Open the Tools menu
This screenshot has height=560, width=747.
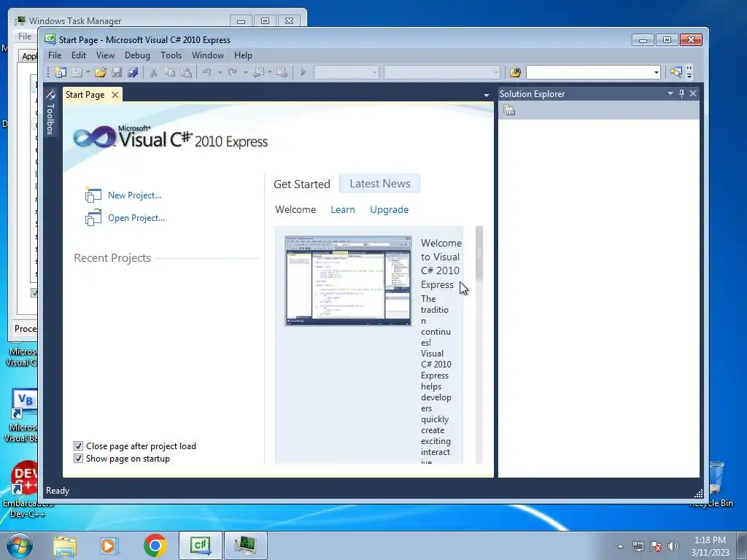(x=171, y=55)
